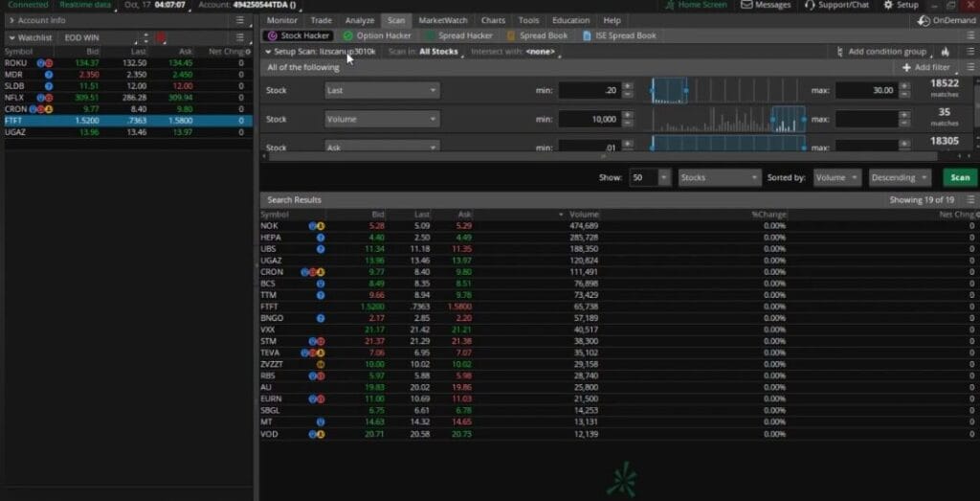
Task: Collapse the Setup Scan section
Action: click(268, 52)
